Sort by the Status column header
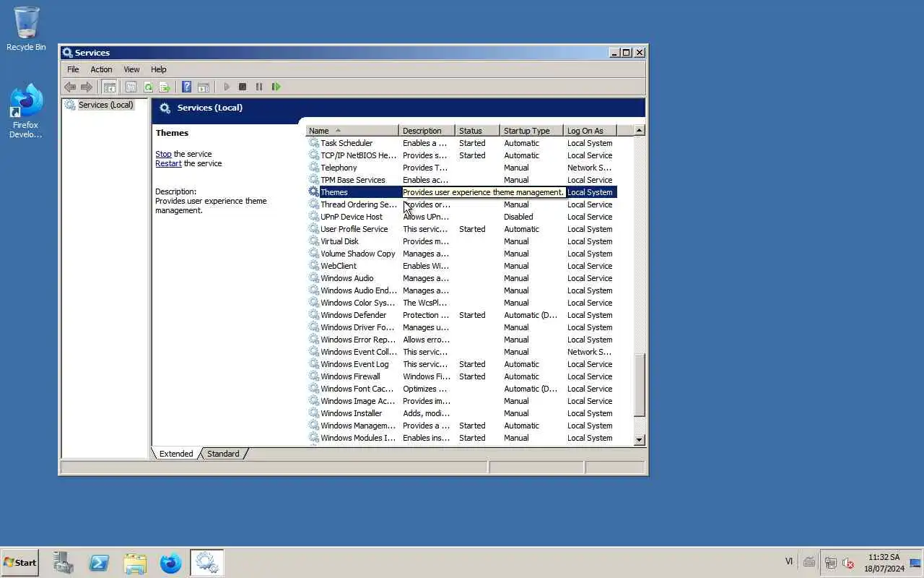Image resolution: width=924 pixels, height=578 pixels. point(477,131)
